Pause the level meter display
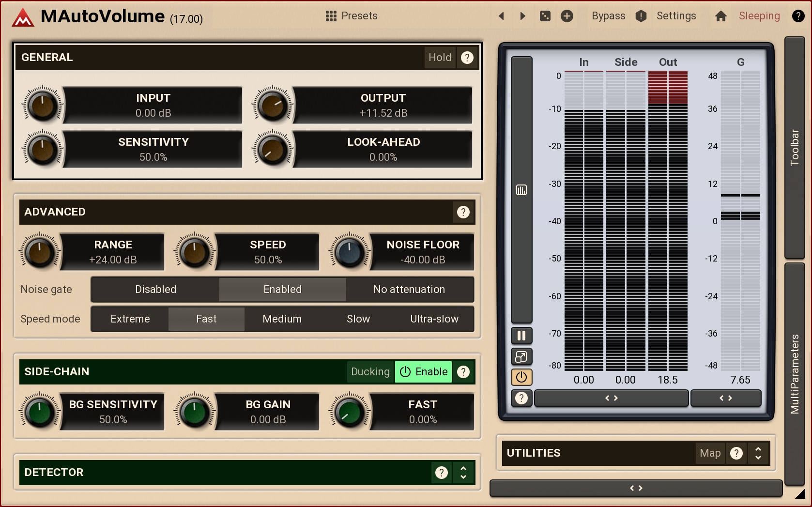 coord(521,336)
